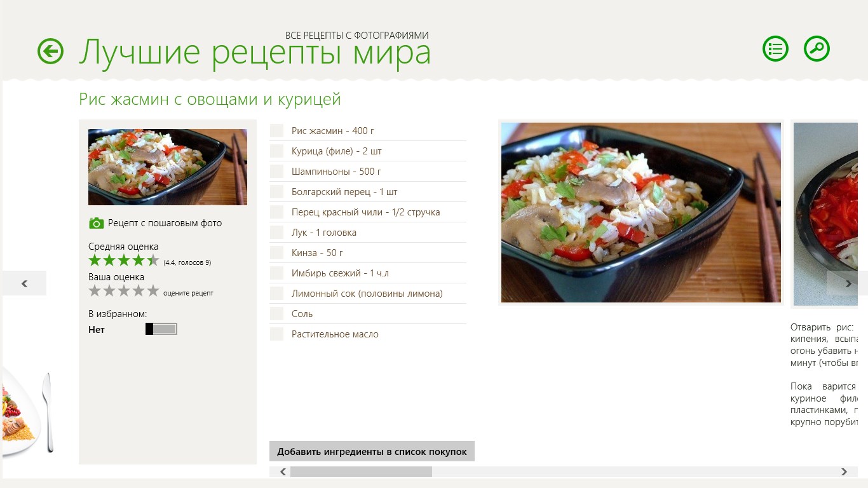The image size is (868, 488).
Task: Rate the recipe with first star
Action: [x=95, y=291]
